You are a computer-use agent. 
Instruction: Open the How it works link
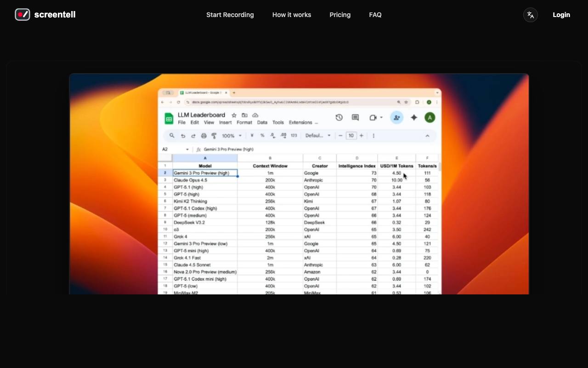click(x=292, y=15)
